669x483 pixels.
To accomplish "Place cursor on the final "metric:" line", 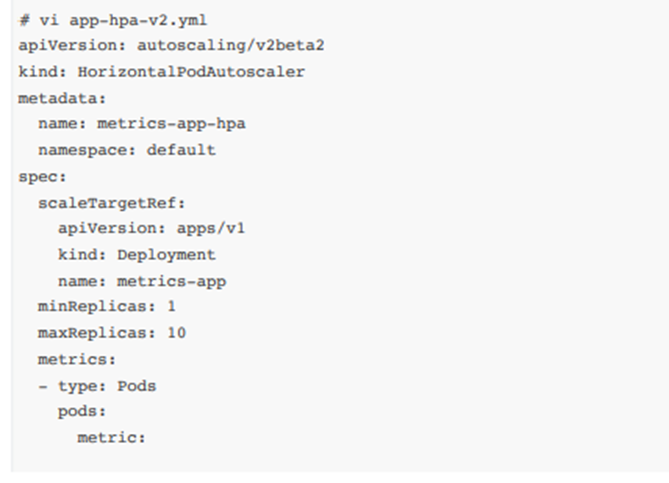I will click(112, 437).
